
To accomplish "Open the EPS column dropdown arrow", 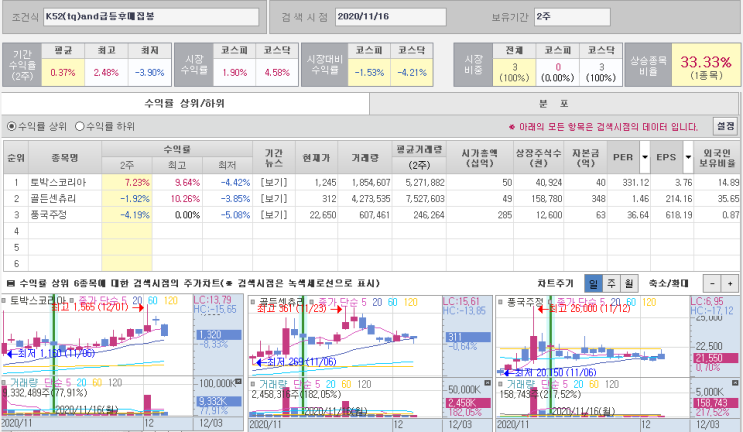I will (688, 157).
